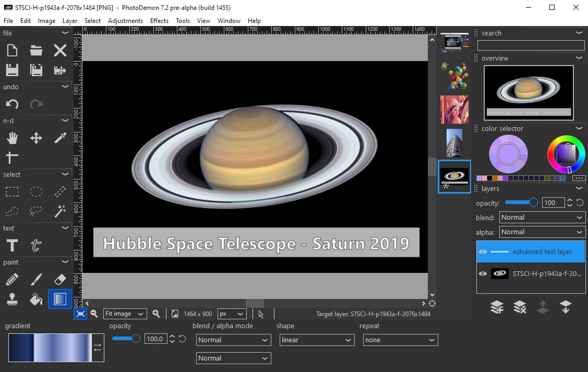Open the gradient shape dropdown showing linear
588x372 pixels.
pyautogui.click(x=317, y=340)
